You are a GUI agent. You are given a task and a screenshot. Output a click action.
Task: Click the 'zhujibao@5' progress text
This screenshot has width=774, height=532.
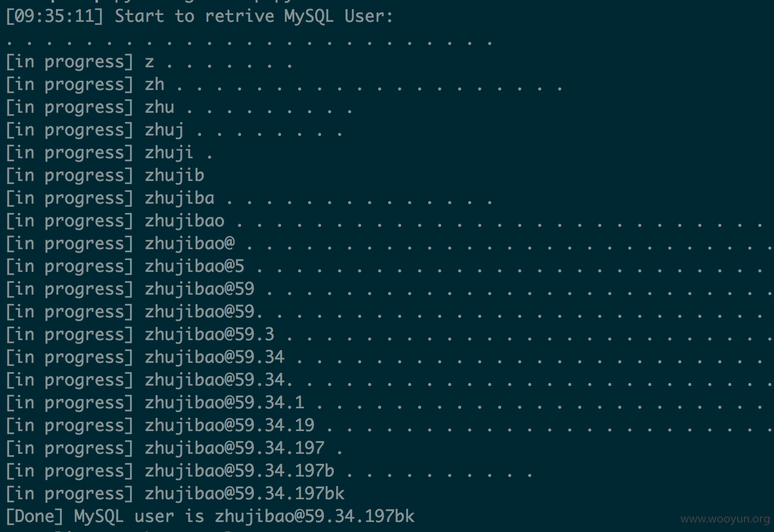pyautogui.click(x=195, y=267)
